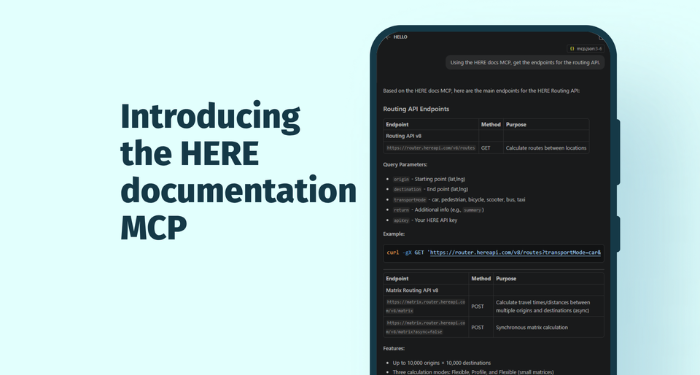Select the router.hereapi.com/v8/routes endpoint cell

[x=431, y=148]
